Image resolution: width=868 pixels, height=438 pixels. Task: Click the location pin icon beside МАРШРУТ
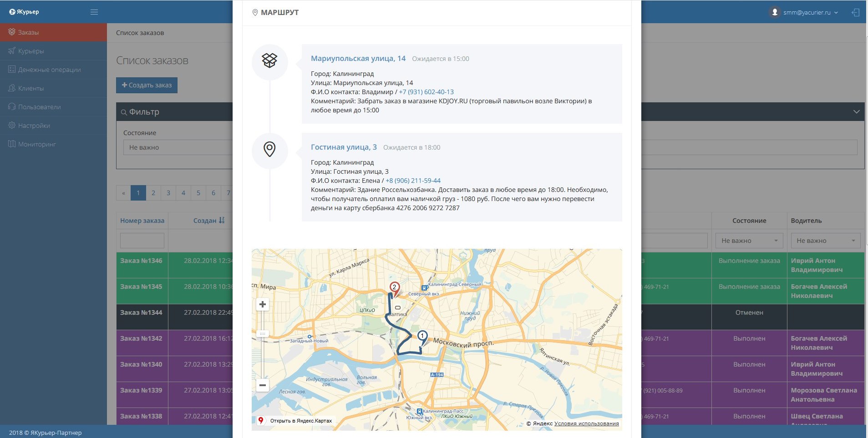coord(255,13)
